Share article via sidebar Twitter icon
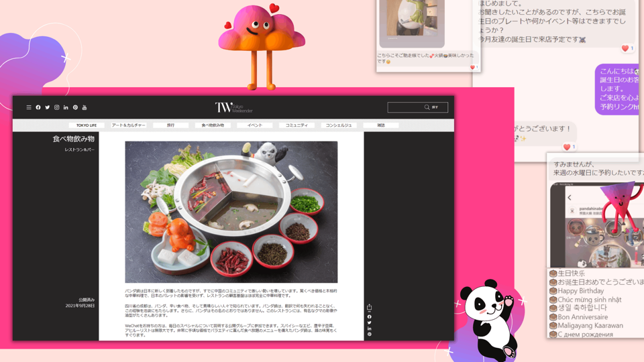 (x=370, y=322)
